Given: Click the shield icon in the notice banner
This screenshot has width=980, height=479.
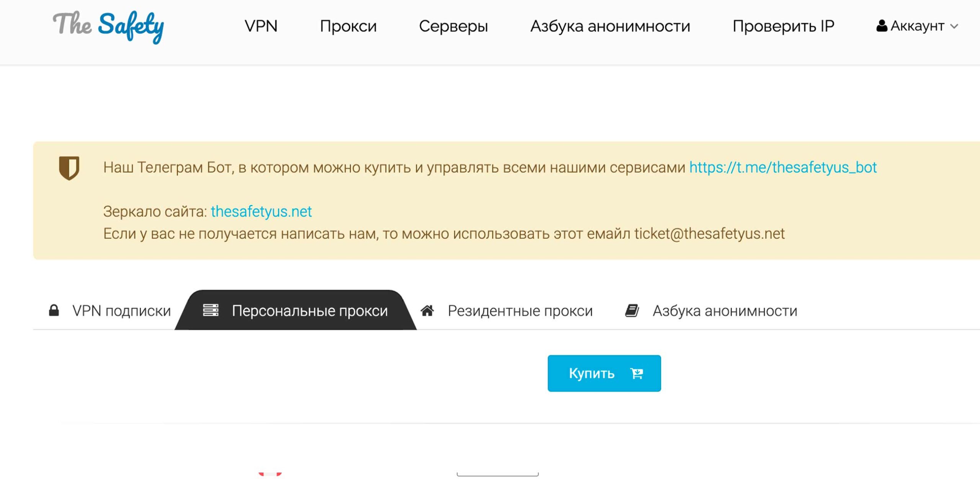Looking at the screenshot, I should point(69,167).
